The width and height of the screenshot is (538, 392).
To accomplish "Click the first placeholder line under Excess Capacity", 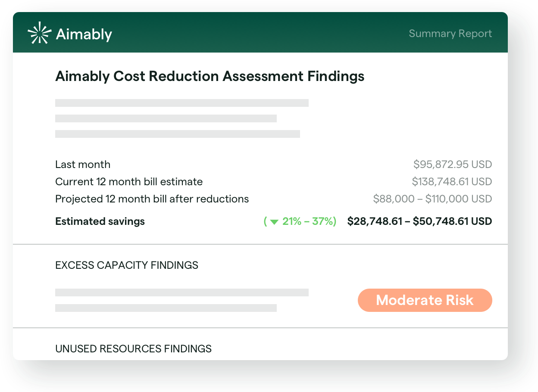I will click(x=182, y=292).
